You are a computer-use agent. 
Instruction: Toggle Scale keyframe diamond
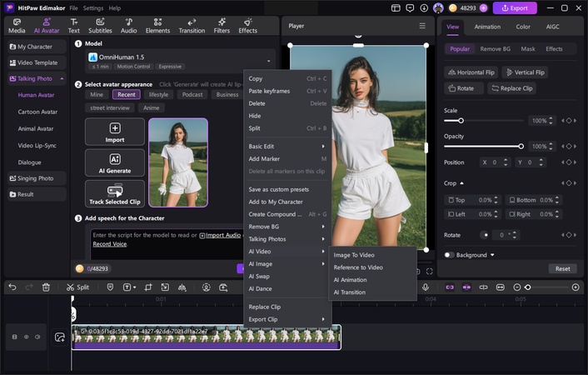(x=569, y=121)
